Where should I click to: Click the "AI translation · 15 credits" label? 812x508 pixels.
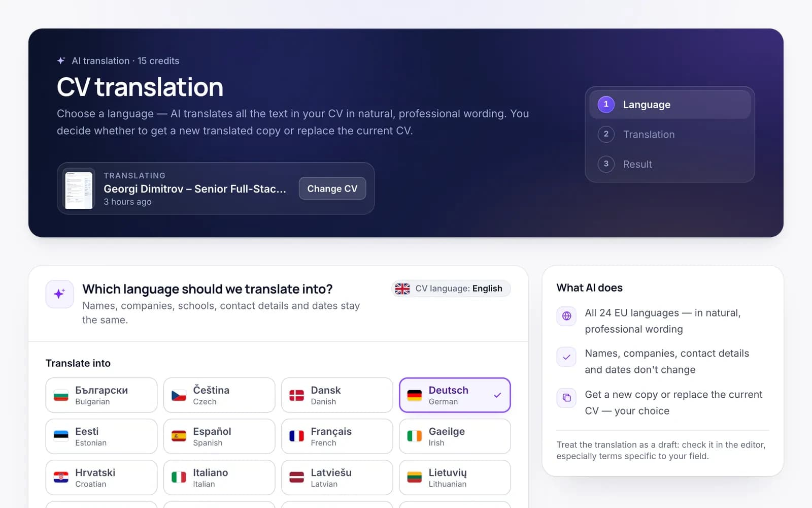(125, 60)
